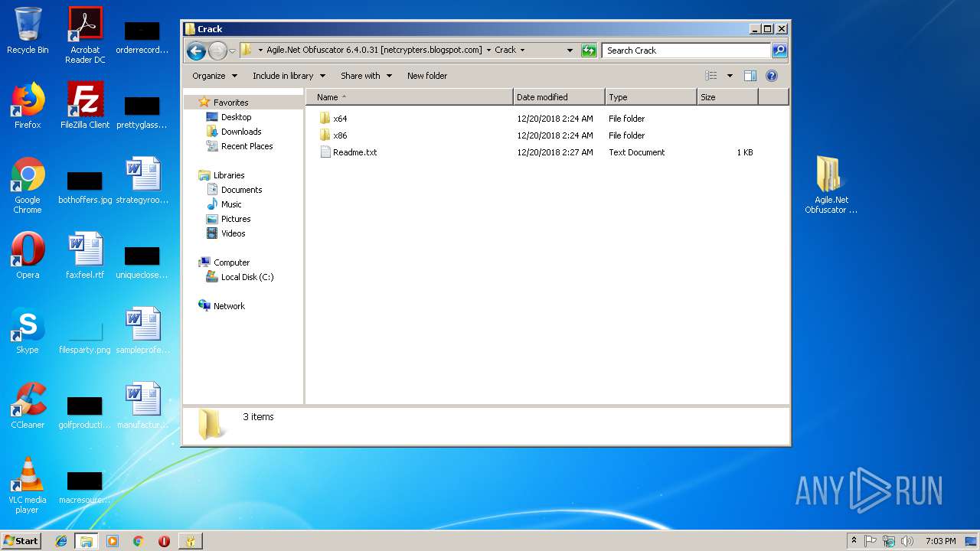Sort by the Type column header
This screenshot has width=980, height=551.
(x=651, y=97)
